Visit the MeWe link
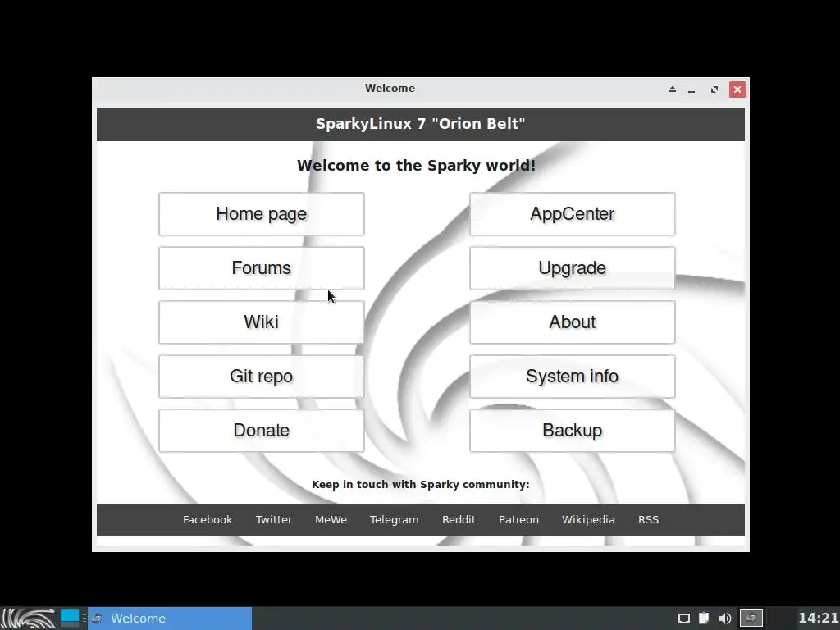 pos(331,519)
